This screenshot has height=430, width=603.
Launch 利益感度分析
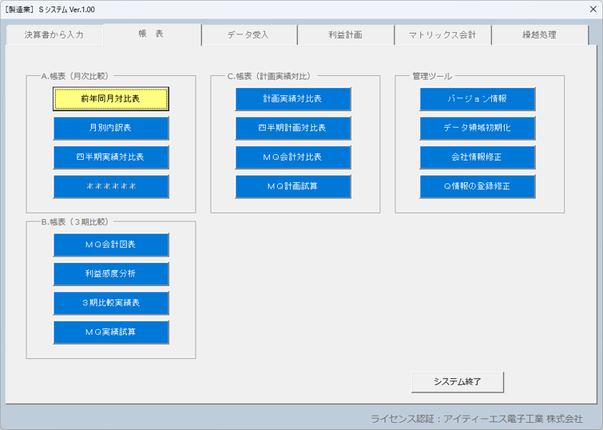111,274
